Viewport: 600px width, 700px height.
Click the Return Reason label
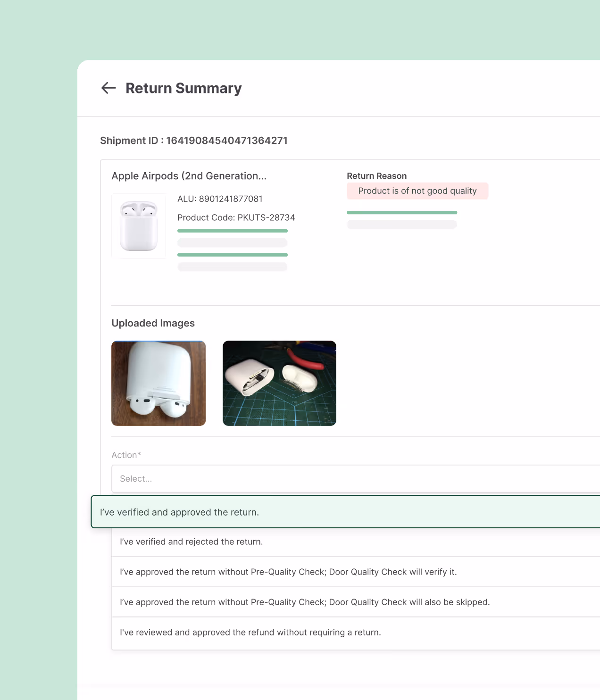pos(376,175)
